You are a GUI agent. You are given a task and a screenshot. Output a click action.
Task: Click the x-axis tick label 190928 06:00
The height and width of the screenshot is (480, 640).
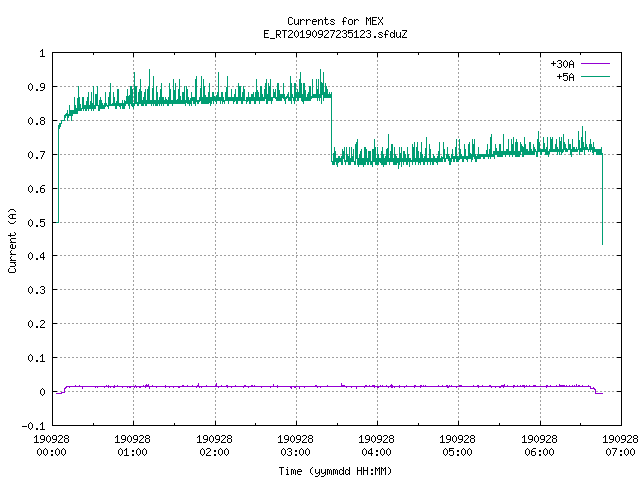tap(539, 445)
